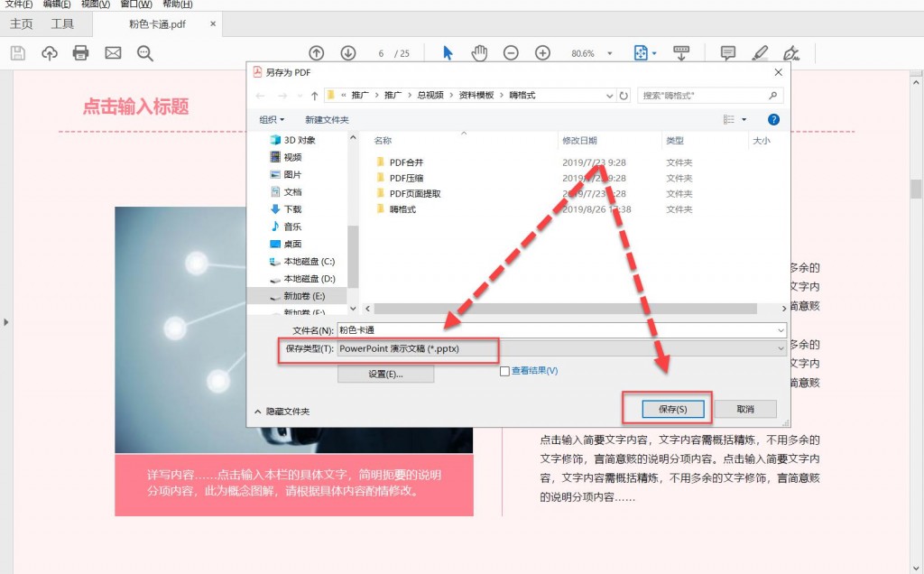Click the magnifier search icon in toolbar
This screenshot has width=924, height=574.
coord(145,53)
